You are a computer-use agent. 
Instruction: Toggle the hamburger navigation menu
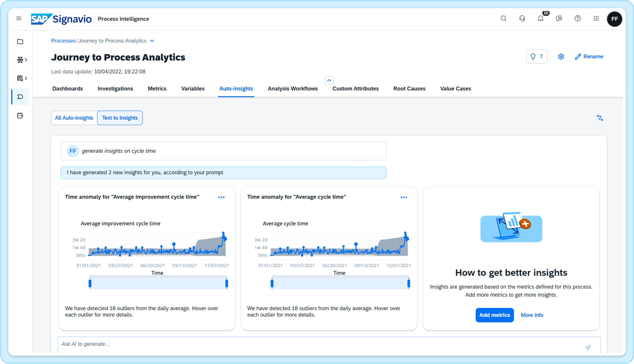click(x=19, y=19)
